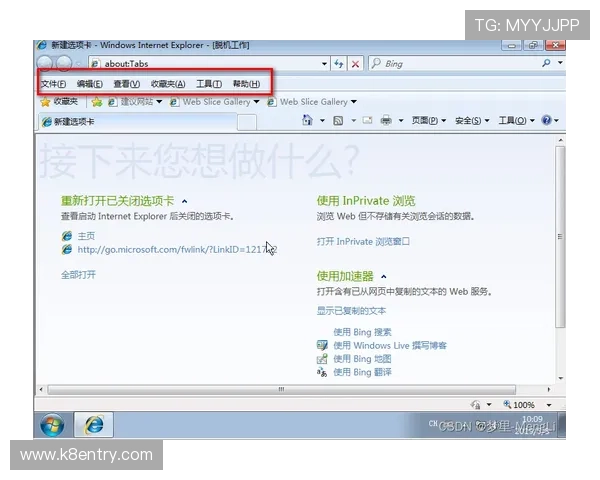Click the about:Tabs address field
The width and height of the screenshot is (600, 480).
pos(209,64)
